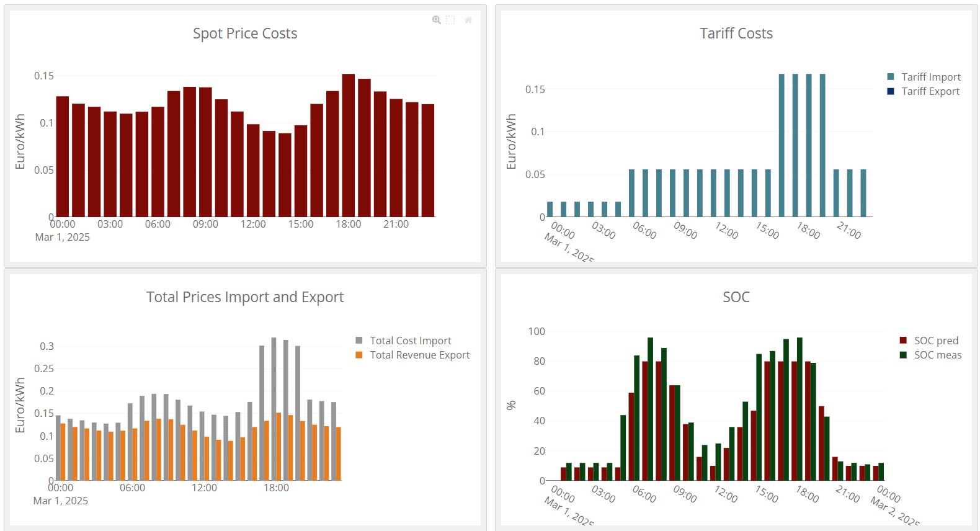
Task: Click the Mar 2, 2025 date label
Action: pos(895,511)
